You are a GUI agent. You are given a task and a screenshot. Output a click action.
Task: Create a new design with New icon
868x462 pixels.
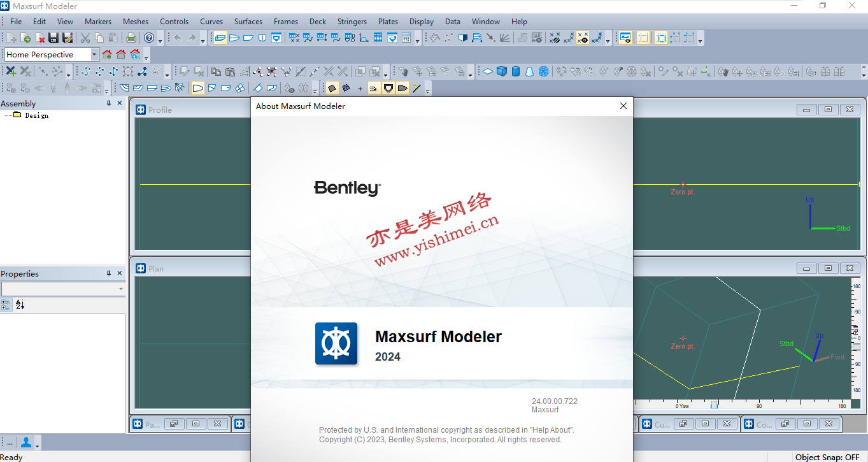[11, 38]
